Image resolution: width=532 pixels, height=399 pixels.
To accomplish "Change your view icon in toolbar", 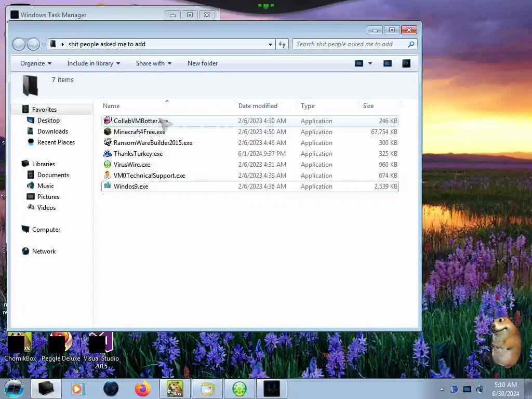I will (x=359, y=63).
